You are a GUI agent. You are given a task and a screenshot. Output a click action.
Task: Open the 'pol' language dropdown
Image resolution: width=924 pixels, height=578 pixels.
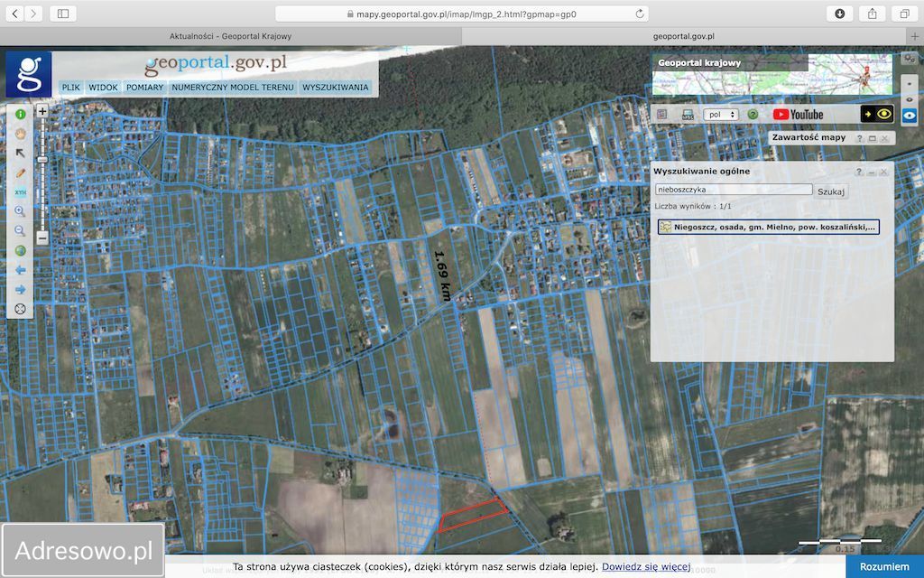(720, 115)
